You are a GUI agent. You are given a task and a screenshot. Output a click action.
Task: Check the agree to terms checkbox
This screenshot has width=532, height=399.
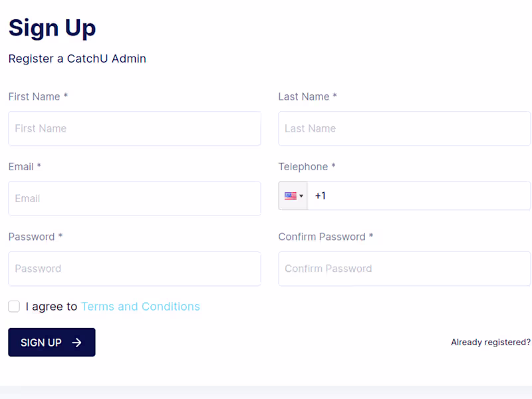(x=14, y=307)
